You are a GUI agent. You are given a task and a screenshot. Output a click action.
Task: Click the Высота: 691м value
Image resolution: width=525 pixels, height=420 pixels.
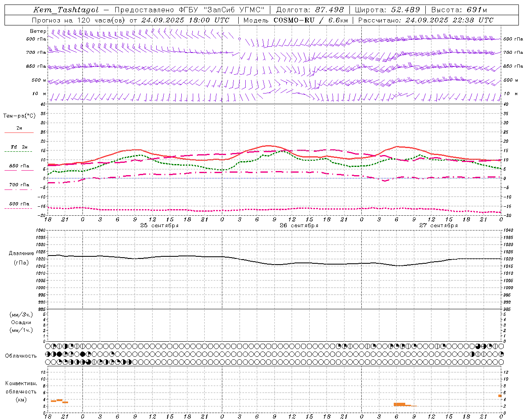459,10
